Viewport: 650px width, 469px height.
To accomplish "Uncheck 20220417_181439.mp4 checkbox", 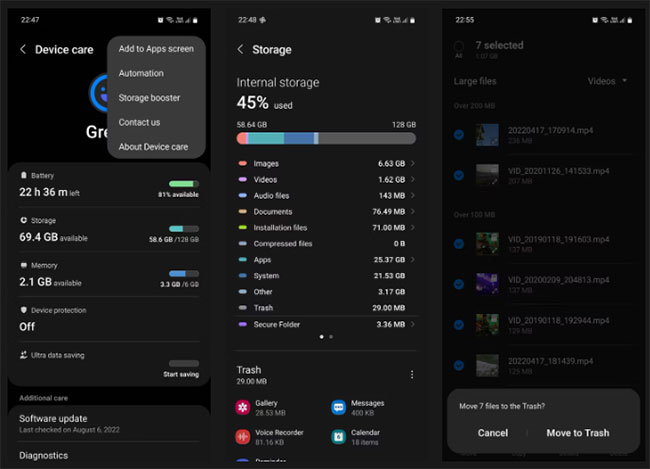I will (x=459, y=365).
